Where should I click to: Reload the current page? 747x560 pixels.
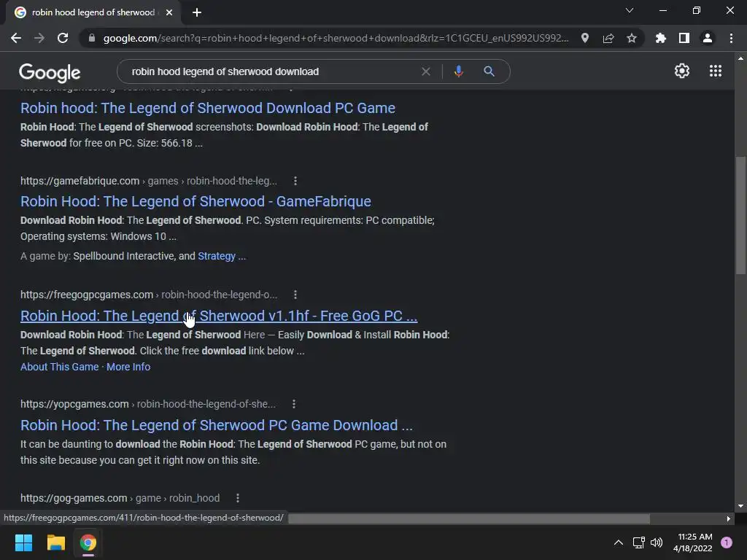coord(63,38)
